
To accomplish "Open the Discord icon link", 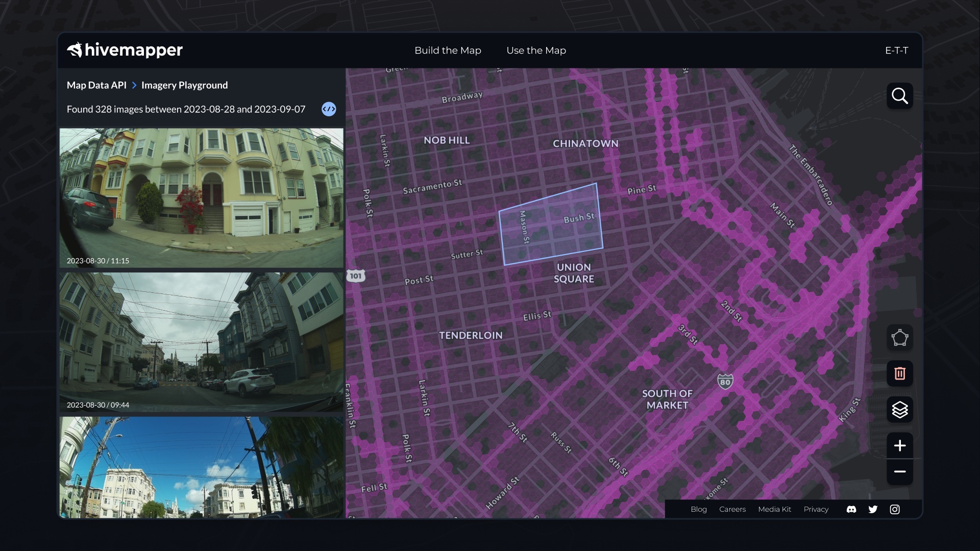I will click(x=851, y=509).
